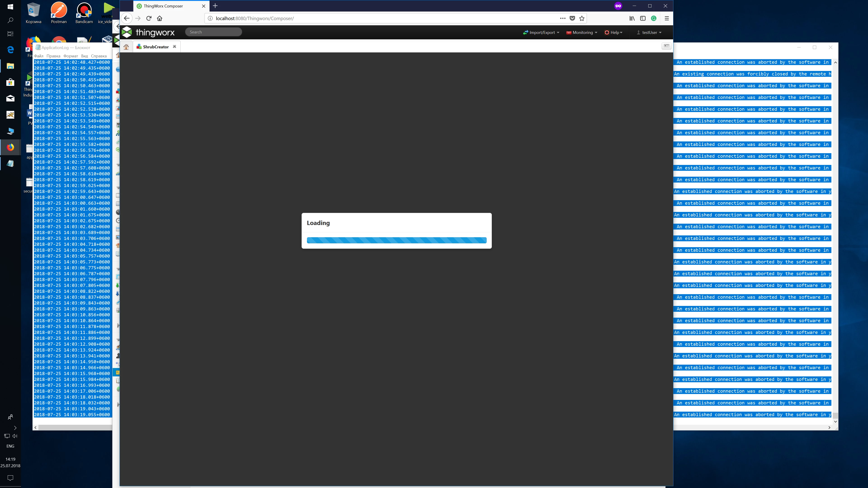868x488 pixels.
Task: Open Файл menu in Notepad
Action: pyautogui.click(x=39, y=56)
